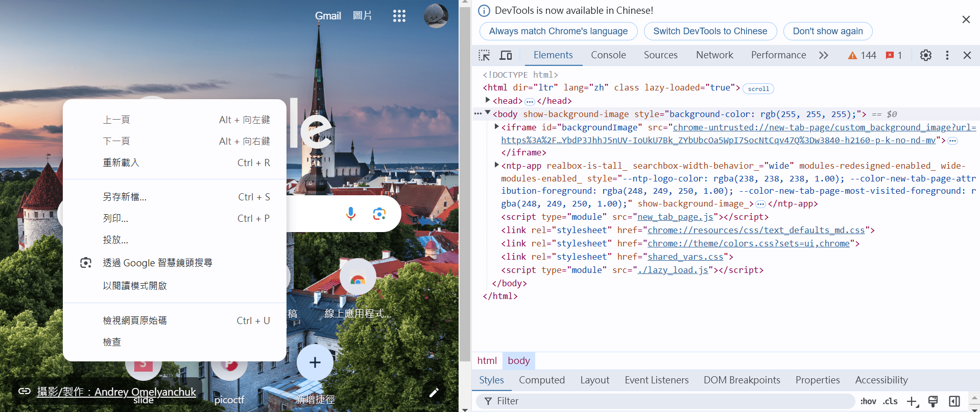Click Switch DevTools to Chinese button
980x412 pixels.
coord(710,31)
